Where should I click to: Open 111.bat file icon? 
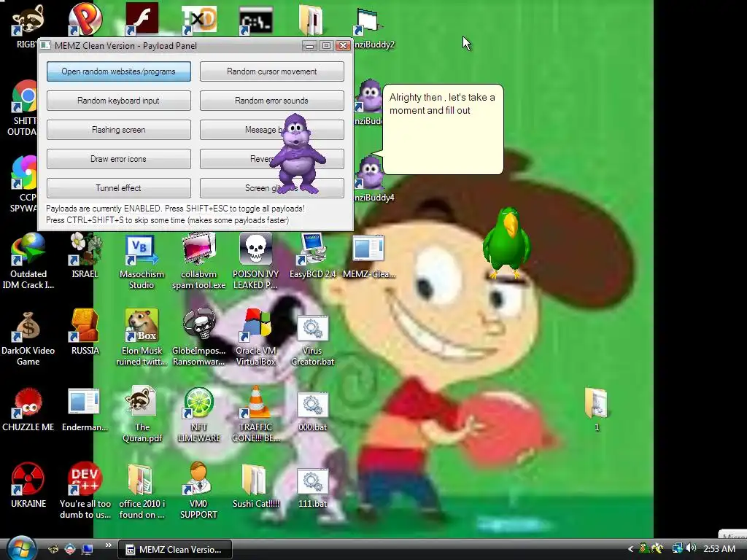point(312,488)
